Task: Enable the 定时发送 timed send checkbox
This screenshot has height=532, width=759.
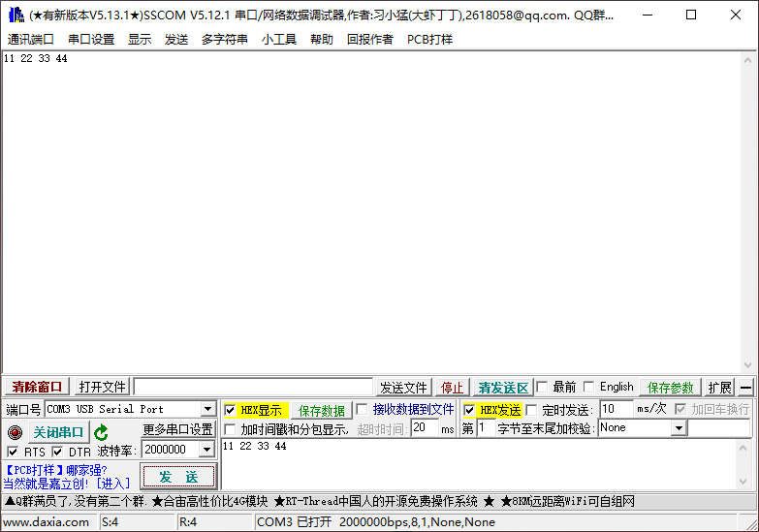Action: (x=531, y=410)
